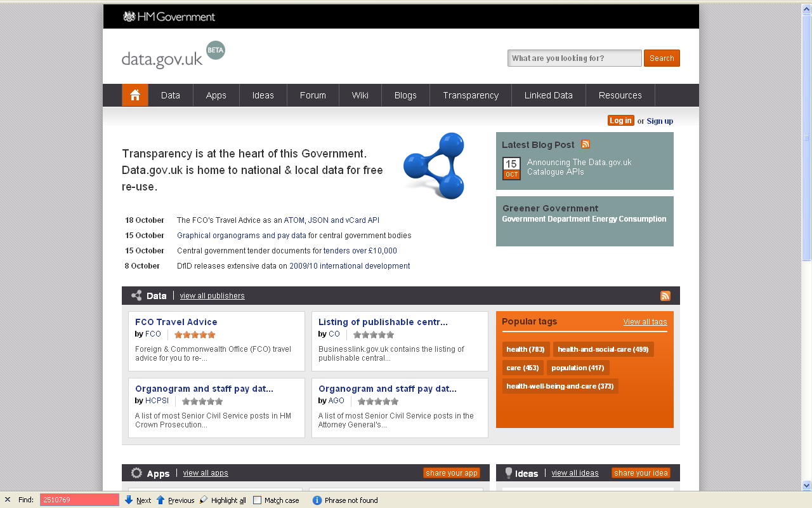Image resolution: width=812 pixels, height=508 pixels.
Task: Open FCO Travel Advice dataset
Action: tap(176, 322)
